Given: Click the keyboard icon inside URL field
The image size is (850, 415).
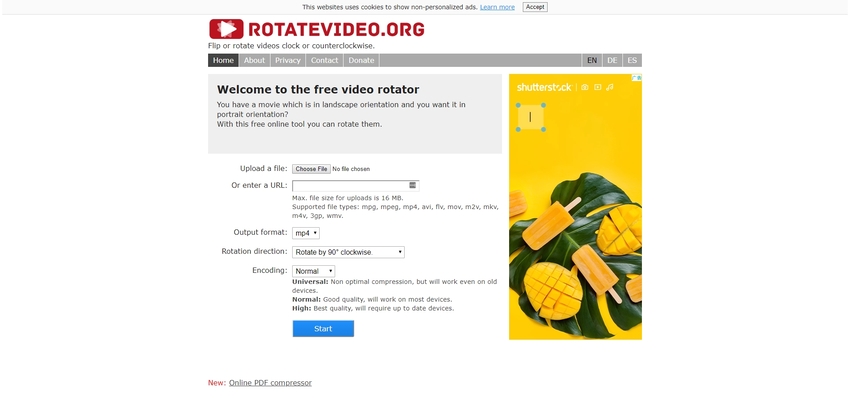Looking at the screenshot, I should pyautogui.click(x=413, y=185).
